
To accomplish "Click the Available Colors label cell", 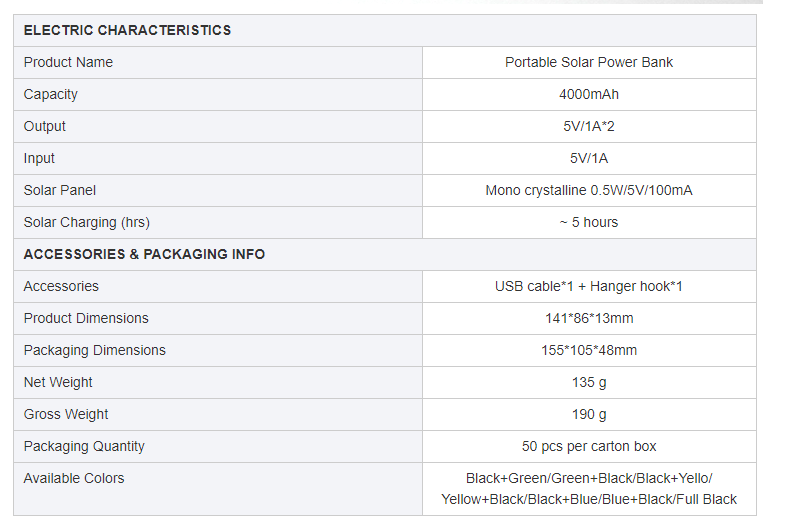I will [x=74, y=478].
